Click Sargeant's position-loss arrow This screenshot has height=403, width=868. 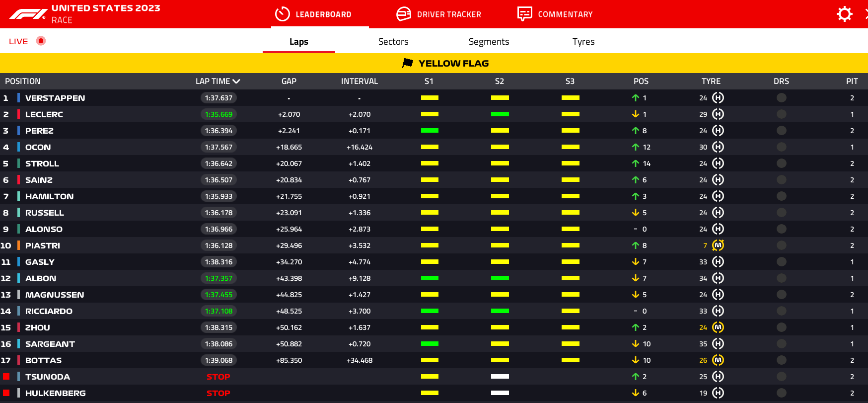pos(636,344)
